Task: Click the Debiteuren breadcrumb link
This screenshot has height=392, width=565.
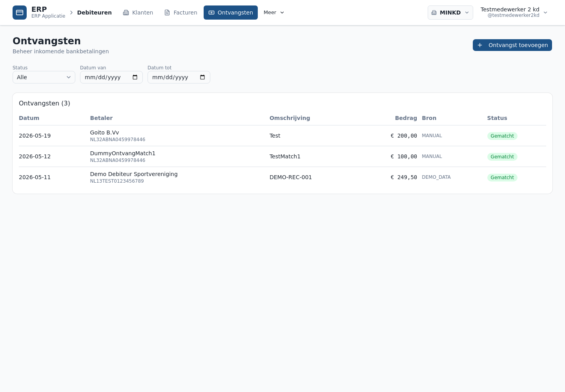Action: (95, 13)
